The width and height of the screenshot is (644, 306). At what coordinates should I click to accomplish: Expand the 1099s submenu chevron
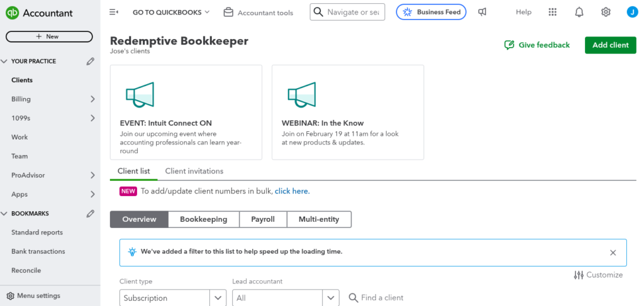(92, 118)
